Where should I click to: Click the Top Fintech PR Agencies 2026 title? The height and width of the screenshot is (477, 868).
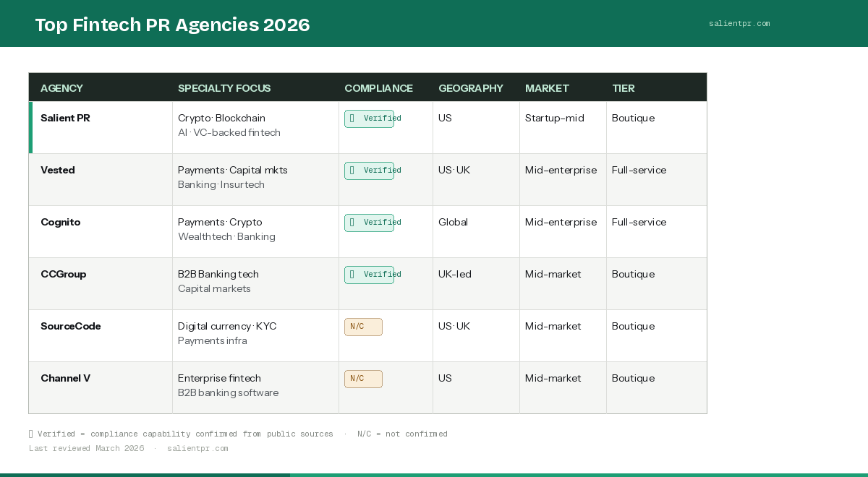(172, 24)
